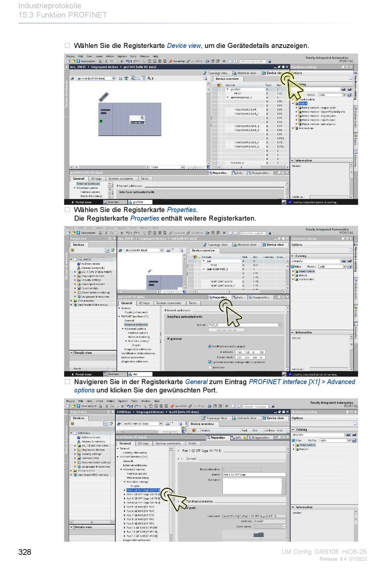
Task: Open Subnet 'PN/IE_1' dropdown in dut screenshot
Action: pos(280,325)
